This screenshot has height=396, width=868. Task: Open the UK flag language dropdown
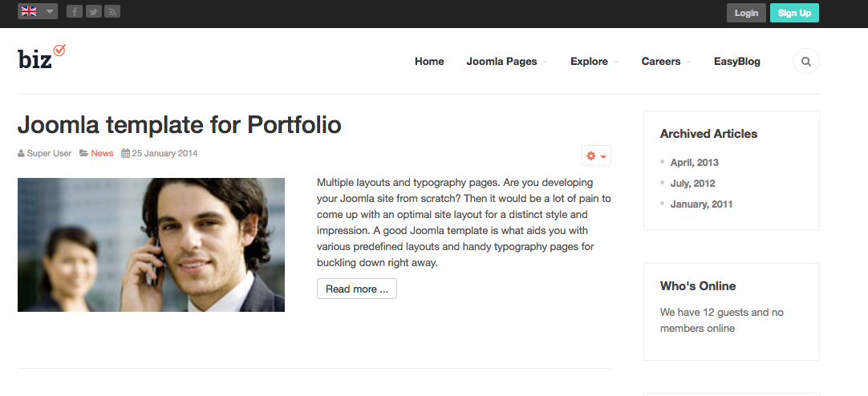(38, 12)
